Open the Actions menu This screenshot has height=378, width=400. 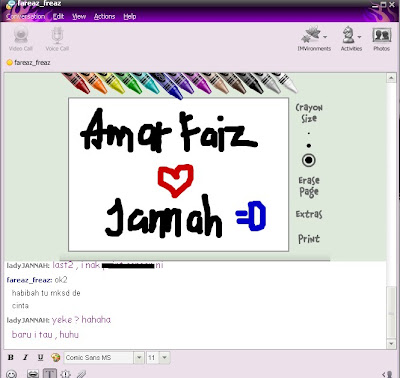tap(104, 16)
